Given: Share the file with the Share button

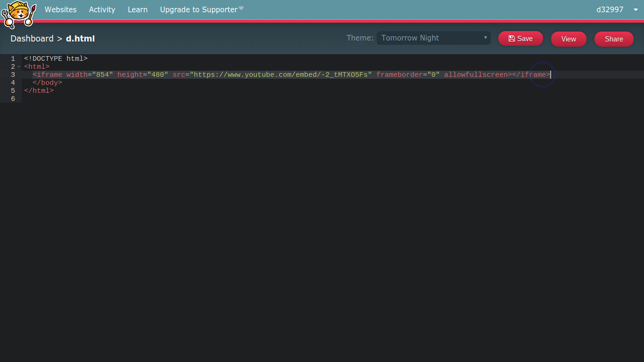Looking at the screenshot, I should click(x=614, y=39).
